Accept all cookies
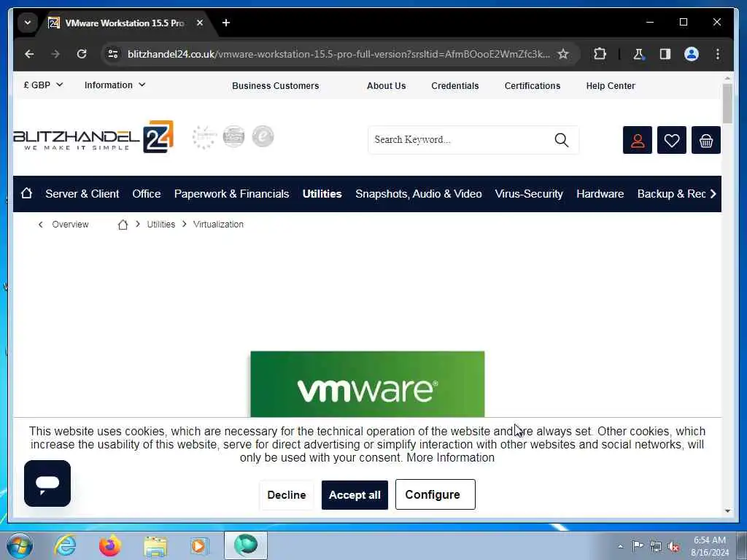747x560 pixels. (355, 495)
